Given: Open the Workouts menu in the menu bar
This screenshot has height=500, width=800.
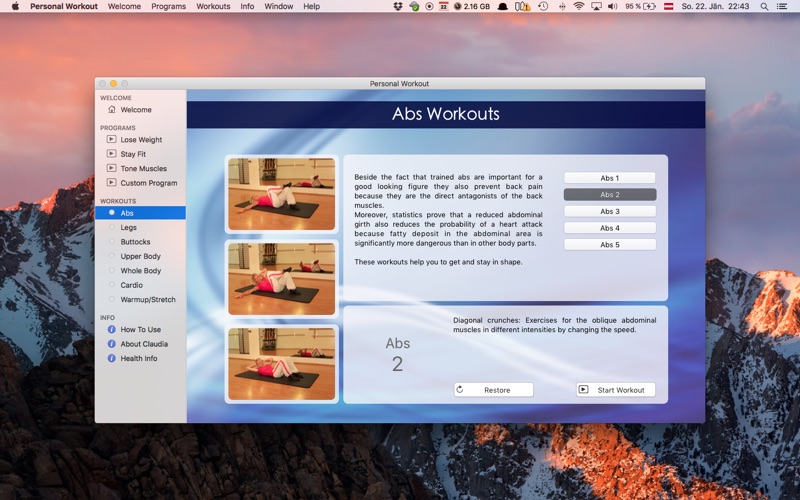Looking at the screenshot, I should [x=213, y=6].
